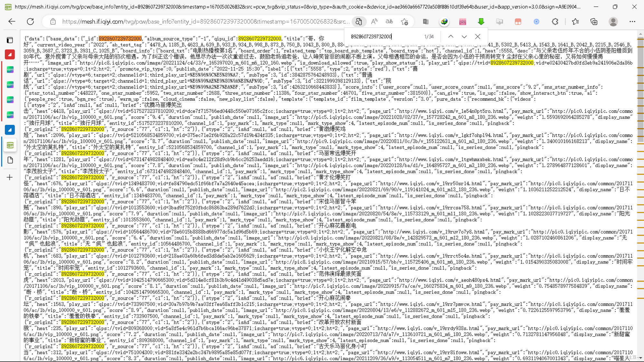Open the Collections panel
Viewport: 644px width, 362px height.
(594, 22)
